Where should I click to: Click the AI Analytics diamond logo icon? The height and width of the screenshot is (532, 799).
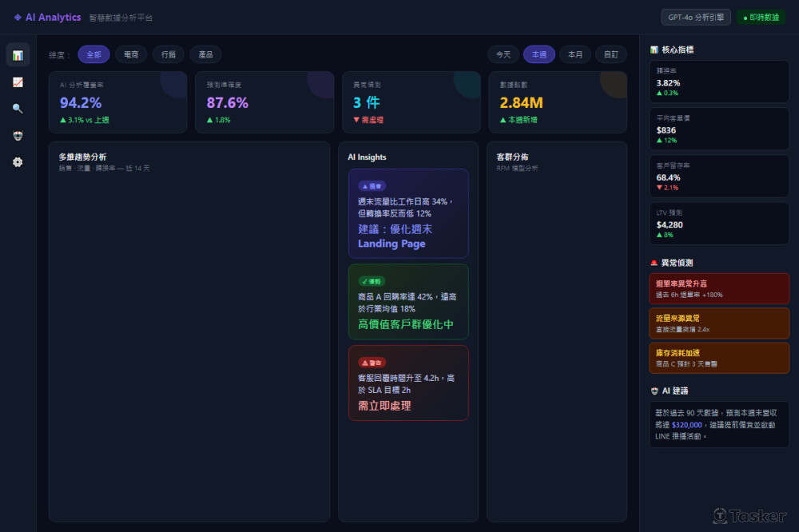pyautogui.click(x=17, y=17)
